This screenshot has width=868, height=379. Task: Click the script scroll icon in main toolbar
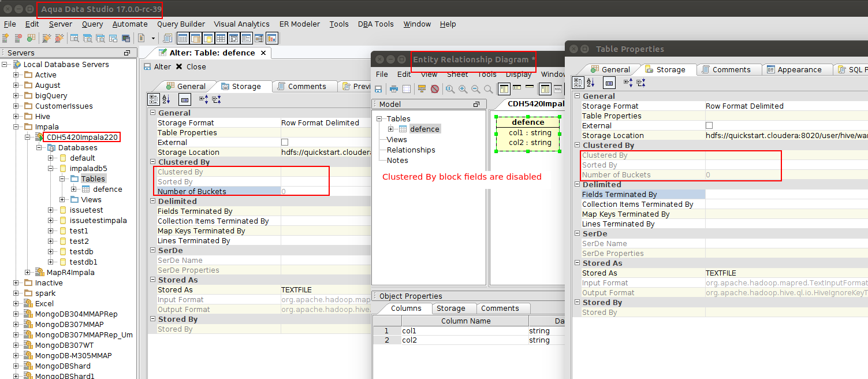[x=167, y=38]
